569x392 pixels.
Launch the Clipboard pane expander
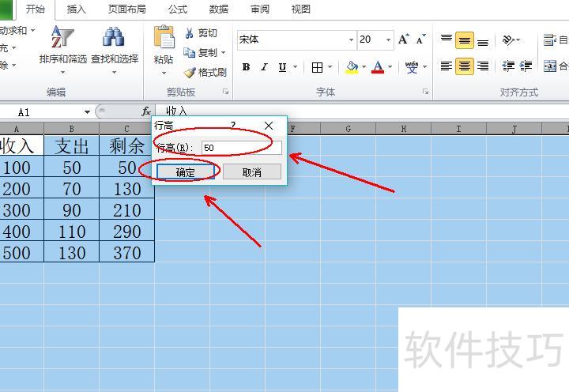point(225,92)
